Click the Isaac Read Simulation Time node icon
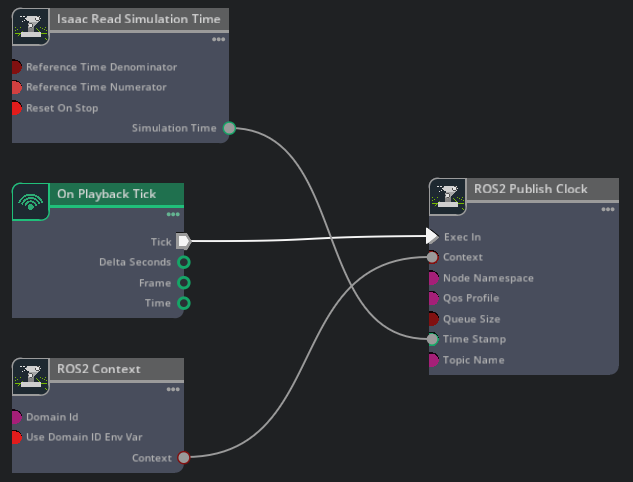The width and height of the screenshot is (633, 482). point(31,27)
